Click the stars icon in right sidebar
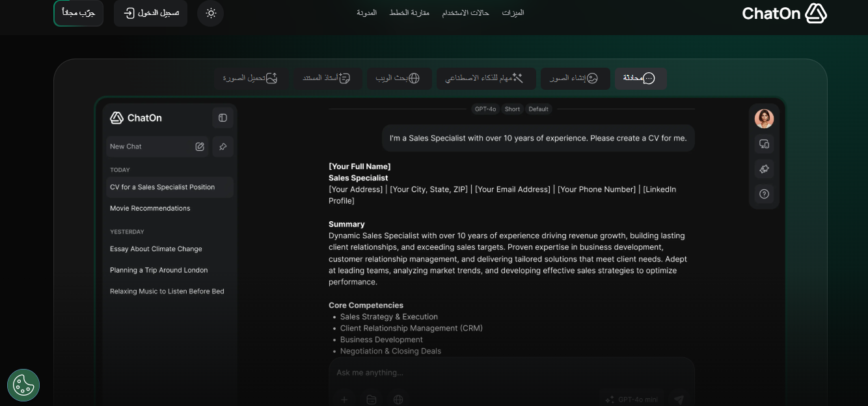Image resolution: width=868 pixels, height=406 pixels. click(x=764, y=169)
